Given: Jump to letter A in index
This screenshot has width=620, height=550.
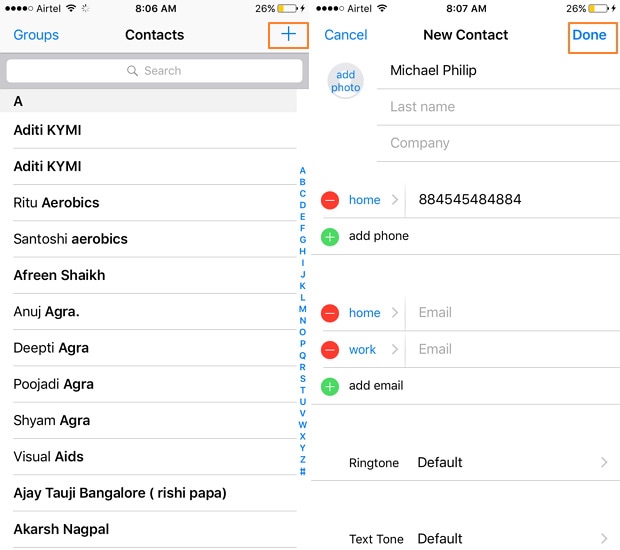Looking at the screenshot, I should [302, 170].
